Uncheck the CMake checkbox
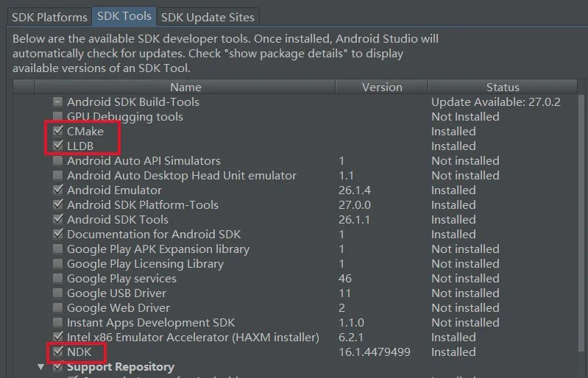The image size is (588, 378). point(58,132)
